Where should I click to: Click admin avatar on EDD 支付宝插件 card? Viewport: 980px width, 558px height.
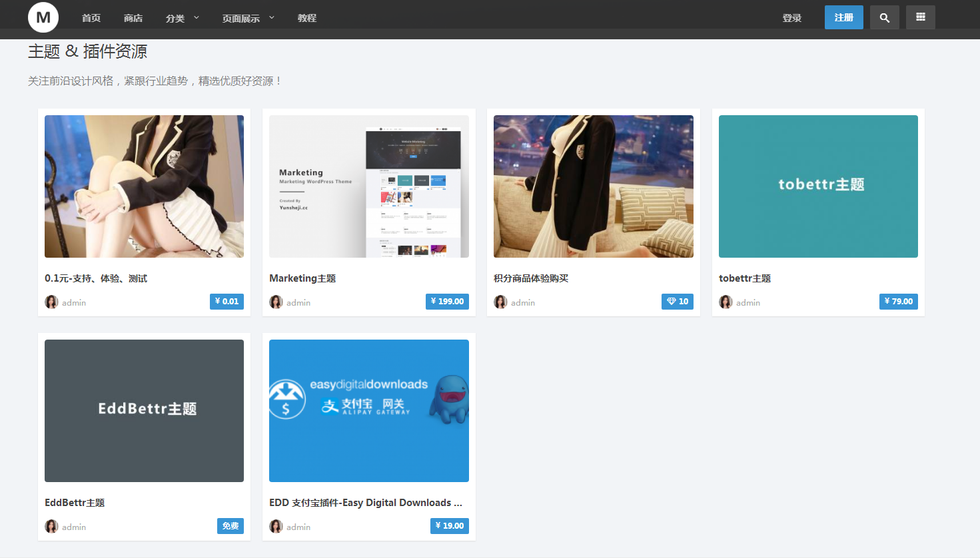[x=276, y=527]
